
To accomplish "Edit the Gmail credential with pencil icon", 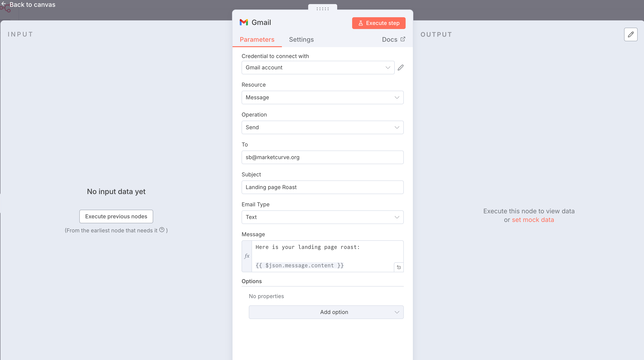I will click(x=400, y=68).
